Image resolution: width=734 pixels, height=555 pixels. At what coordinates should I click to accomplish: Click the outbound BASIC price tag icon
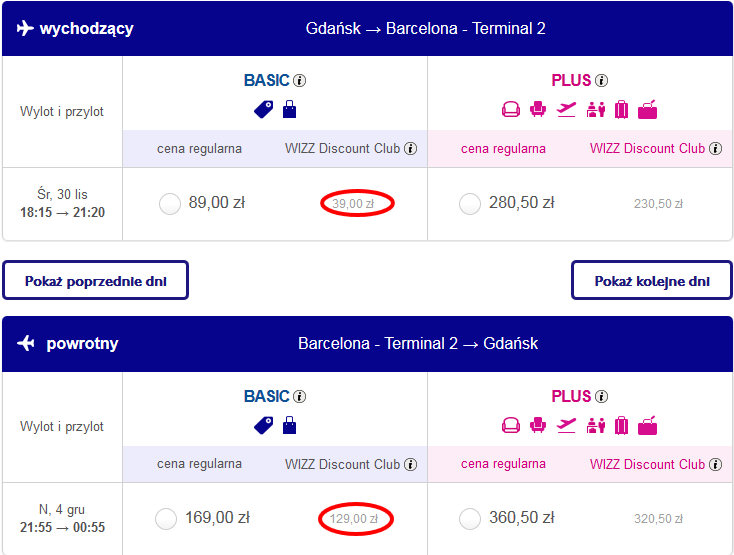point(264,110)
